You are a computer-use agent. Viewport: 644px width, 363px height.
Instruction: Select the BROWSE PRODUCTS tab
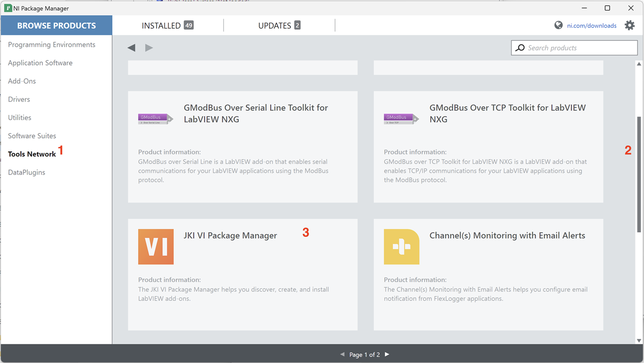pyautogui.click(x=56, y=25)
